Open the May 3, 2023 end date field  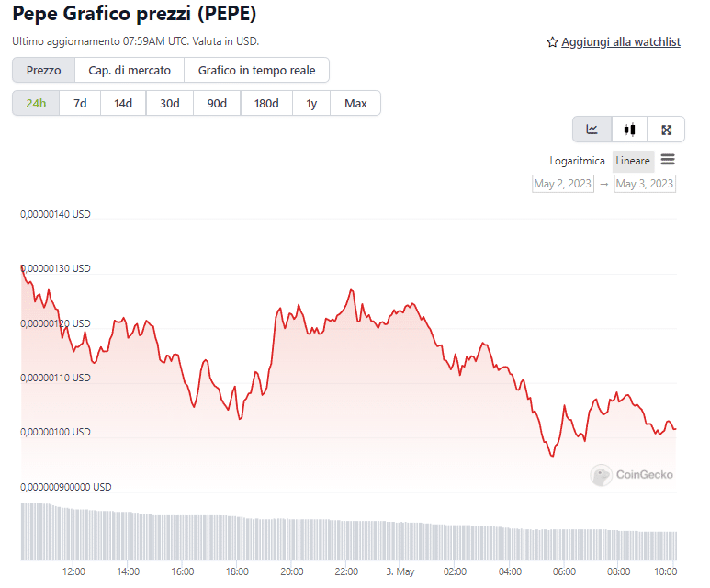click(x=645, y=184)
